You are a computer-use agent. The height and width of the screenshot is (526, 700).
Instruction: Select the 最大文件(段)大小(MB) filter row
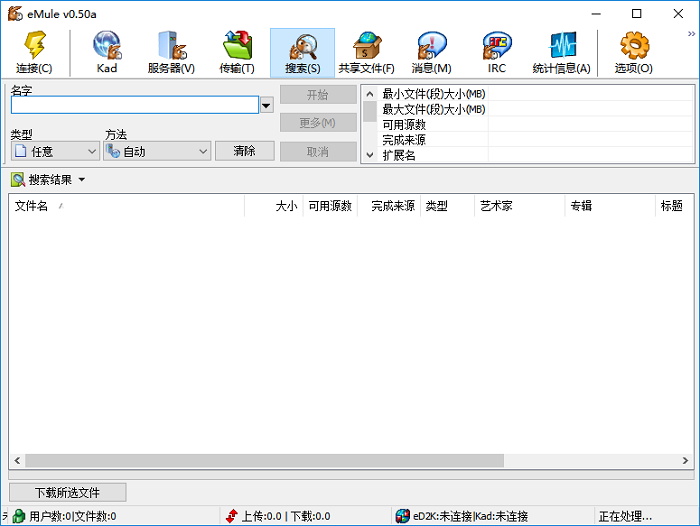pyautogui.click(x=537, y=109)
